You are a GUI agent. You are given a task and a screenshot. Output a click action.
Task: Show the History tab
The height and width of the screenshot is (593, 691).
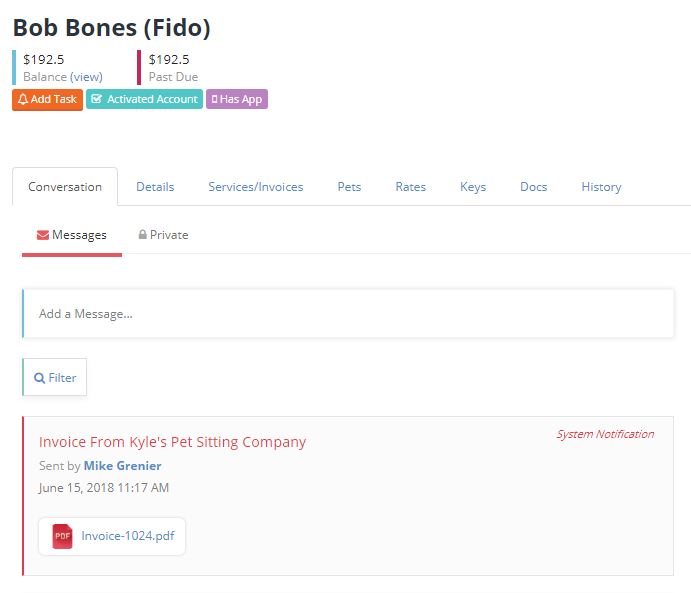(601, 187)
